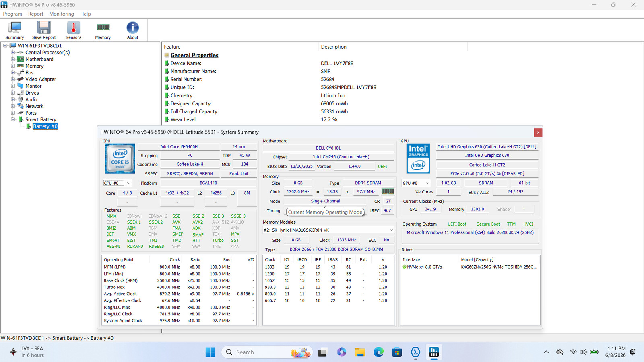Select the Battery #0 tree item
Viewport: 644px width, 362px height.
45,126
